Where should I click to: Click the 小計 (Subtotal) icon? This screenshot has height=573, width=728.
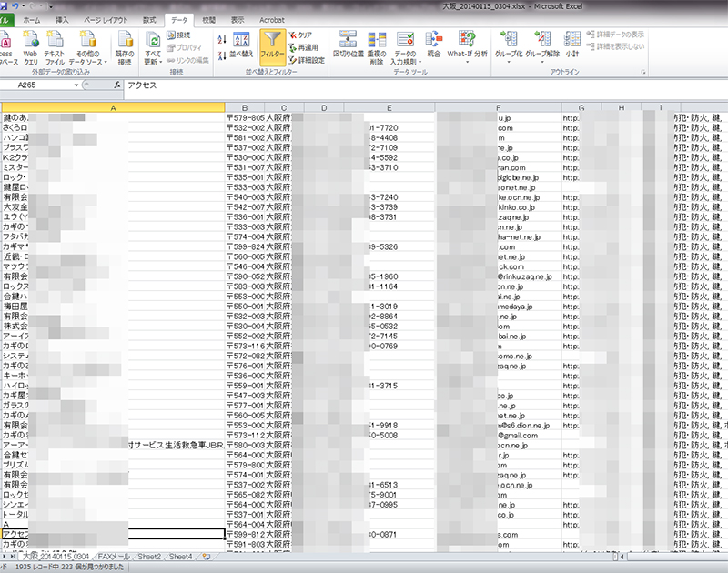571,44
